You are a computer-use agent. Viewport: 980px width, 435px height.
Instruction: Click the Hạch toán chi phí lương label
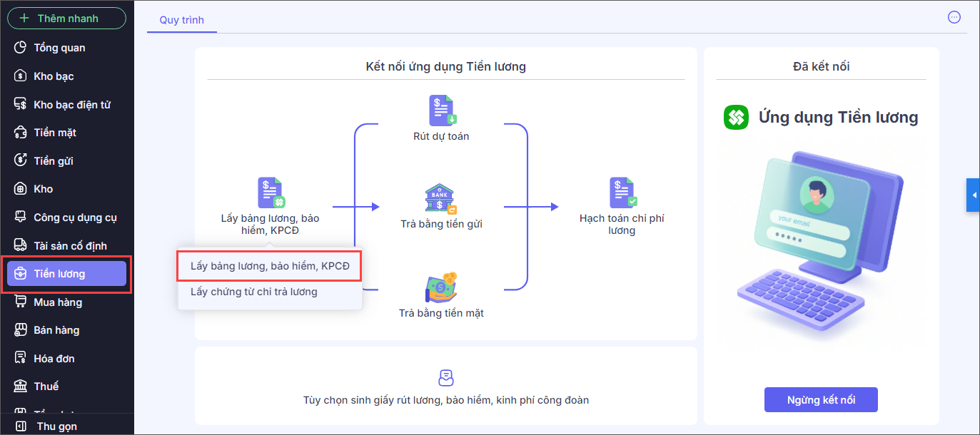pos(622,225)
